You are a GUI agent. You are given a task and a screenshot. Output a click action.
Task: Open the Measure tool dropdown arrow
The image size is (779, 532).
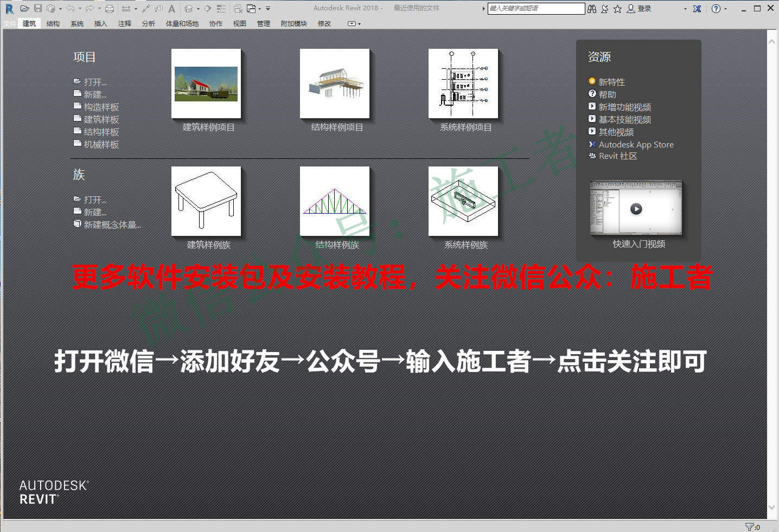tap(136, 9)
